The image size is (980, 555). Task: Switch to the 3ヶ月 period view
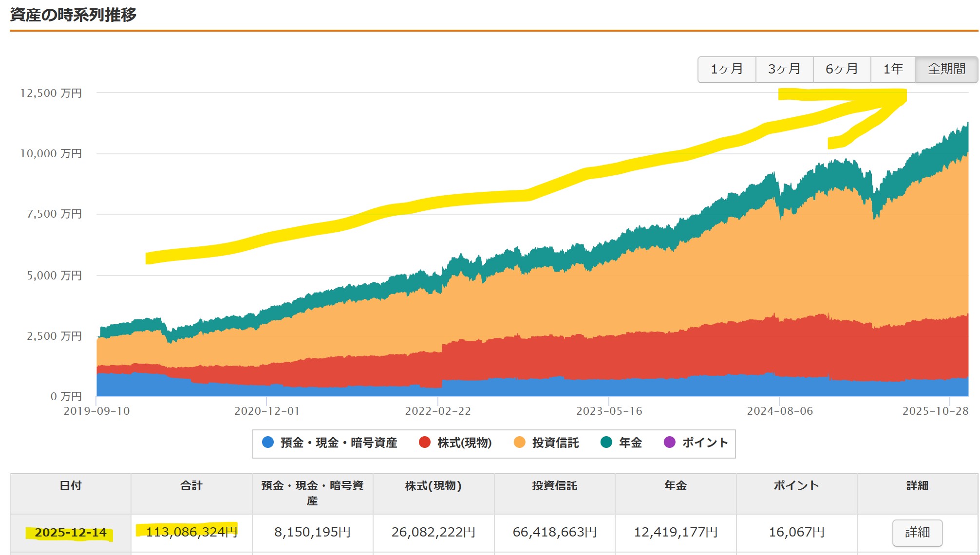click(784, 69)
